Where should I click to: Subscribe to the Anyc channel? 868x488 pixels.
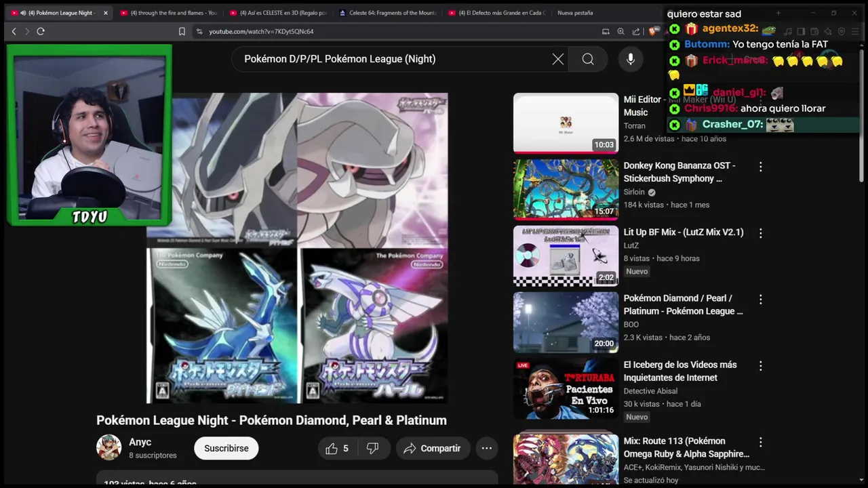226,448
